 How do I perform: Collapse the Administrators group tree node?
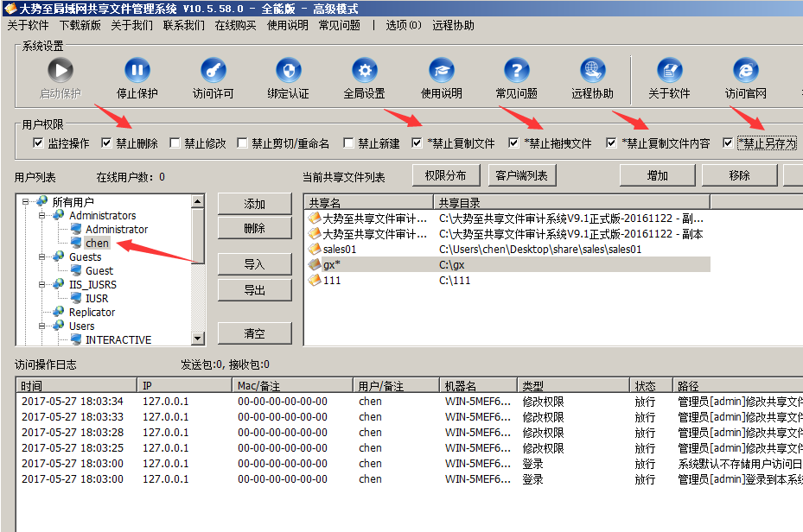pyautogui.click(x=41, y=216)
